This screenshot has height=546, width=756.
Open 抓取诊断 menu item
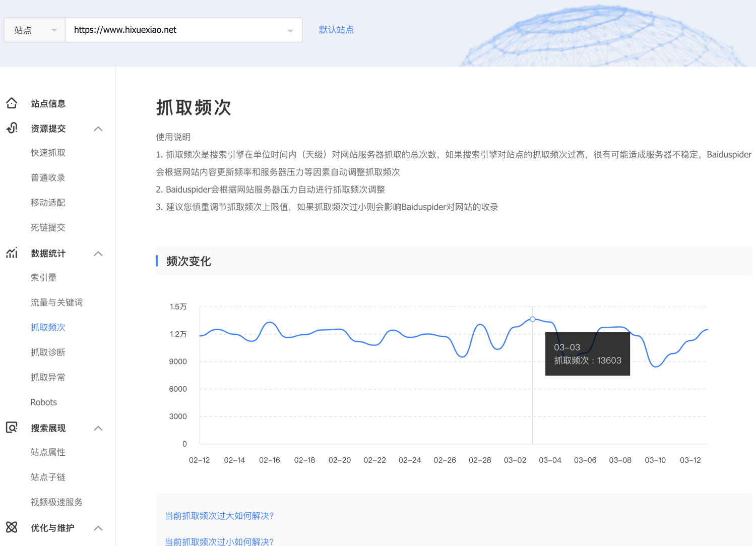coord(48,352)
